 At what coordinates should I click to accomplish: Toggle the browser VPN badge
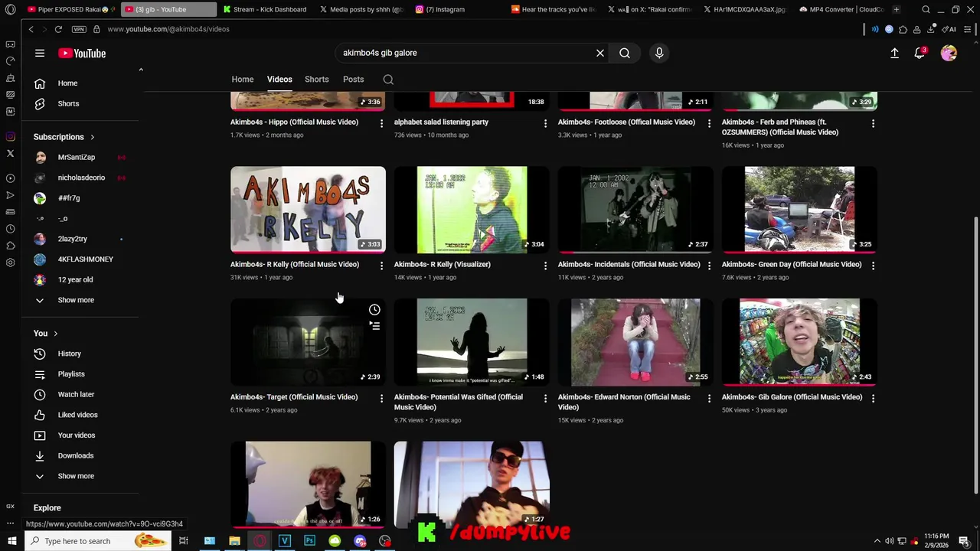point(79,29)
